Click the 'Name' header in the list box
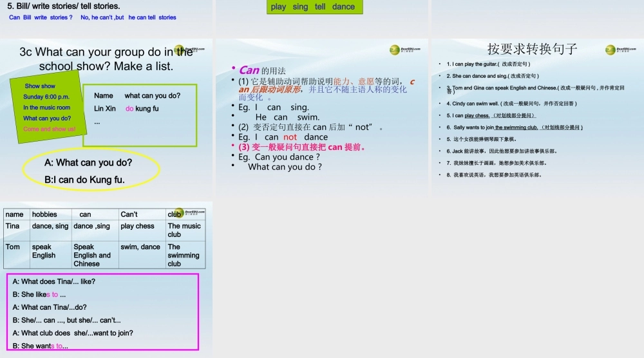Image resolution: width=644 pixels, height=358 pixels. (104, 96)
